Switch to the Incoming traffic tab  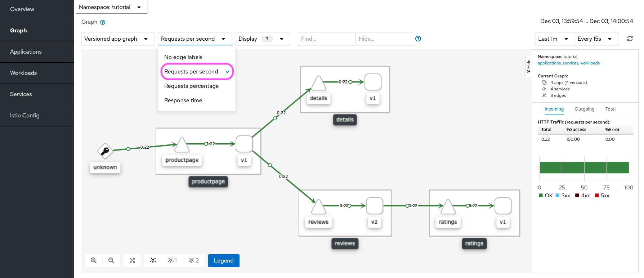(x=554, y=109)
